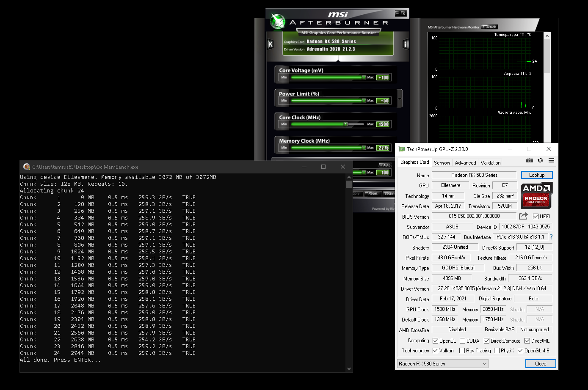Close the MSI Afterburner window

point(404,13)
